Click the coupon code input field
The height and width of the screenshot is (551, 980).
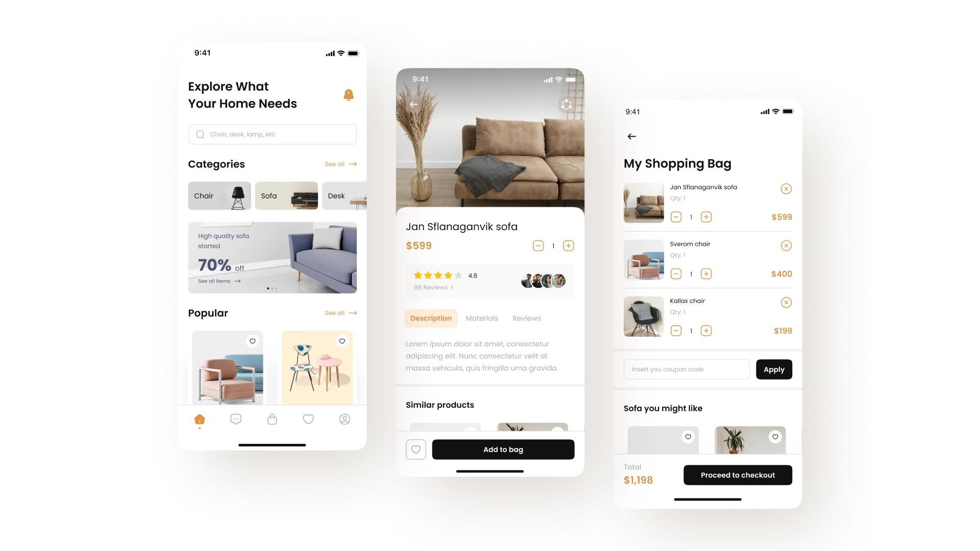point(687,369)
